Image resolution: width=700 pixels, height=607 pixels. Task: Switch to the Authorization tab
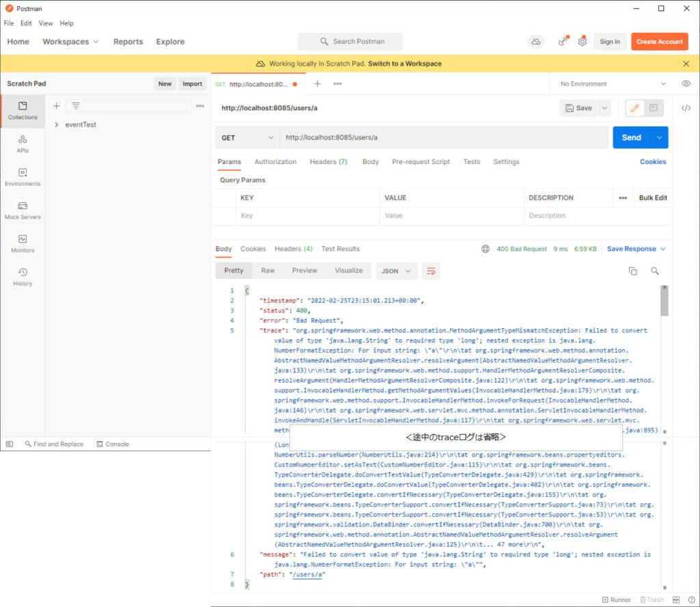tap(275, 161)
